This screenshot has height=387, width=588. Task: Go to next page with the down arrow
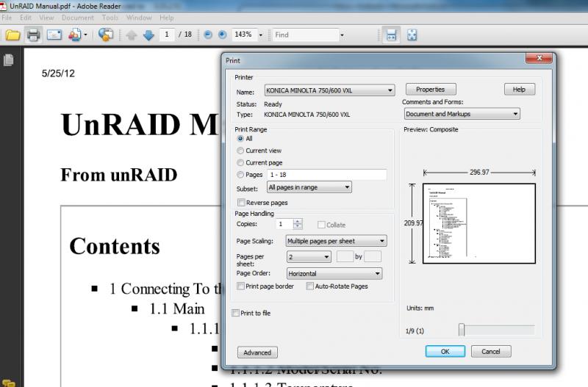click(x=148, y=35)
